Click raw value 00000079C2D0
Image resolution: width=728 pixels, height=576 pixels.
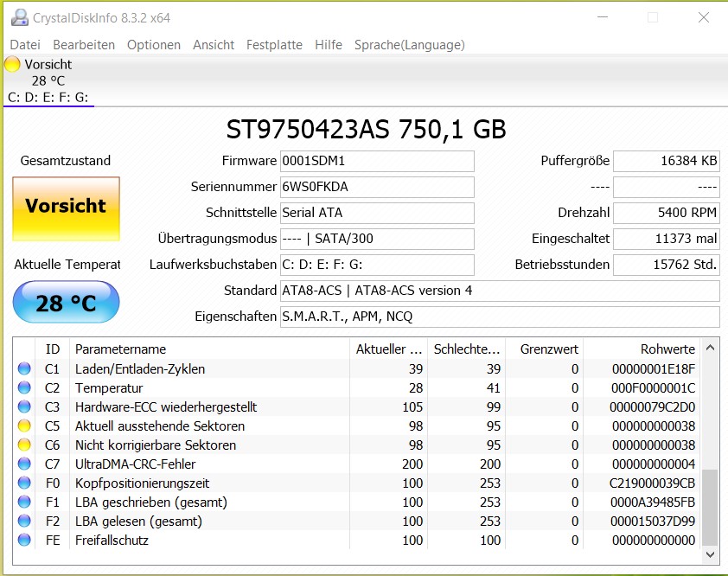click(652, 407)
